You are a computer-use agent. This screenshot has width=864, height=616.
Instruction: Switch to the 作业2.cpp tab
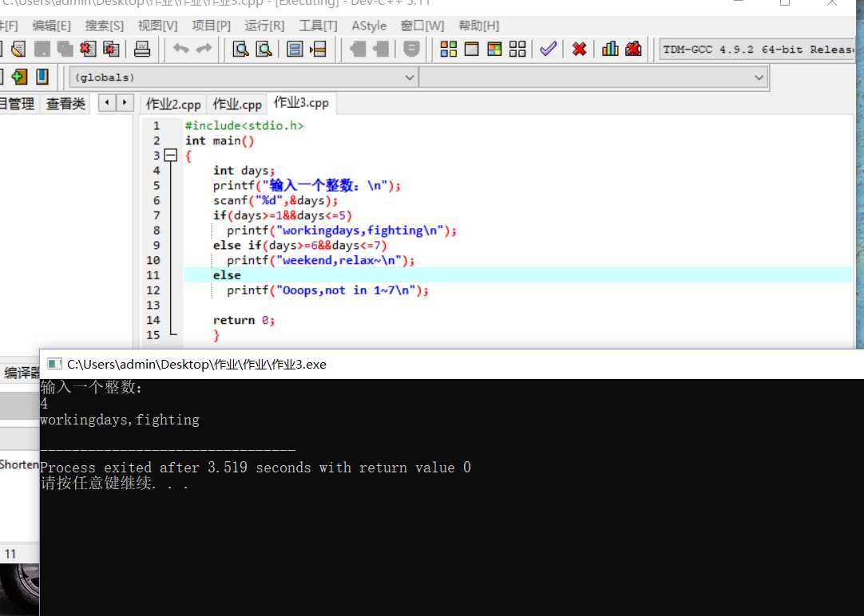click(x=173, y=105)
